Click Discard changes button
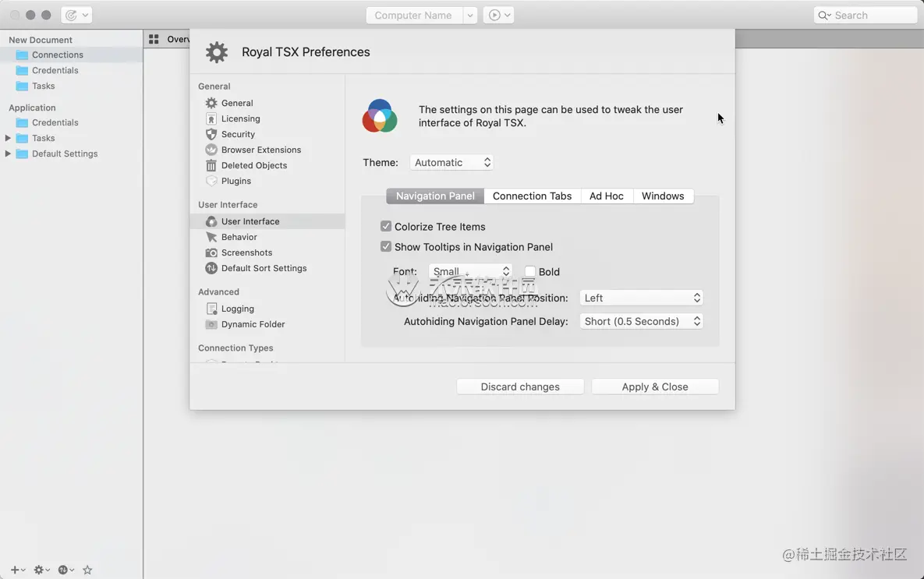 click(x=520, y=387)
